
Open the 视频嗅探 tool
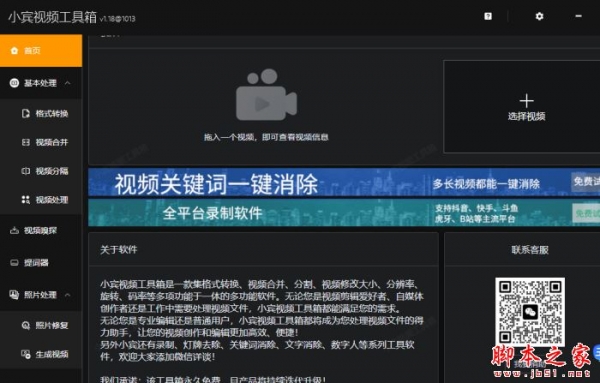tap(41, 230)
